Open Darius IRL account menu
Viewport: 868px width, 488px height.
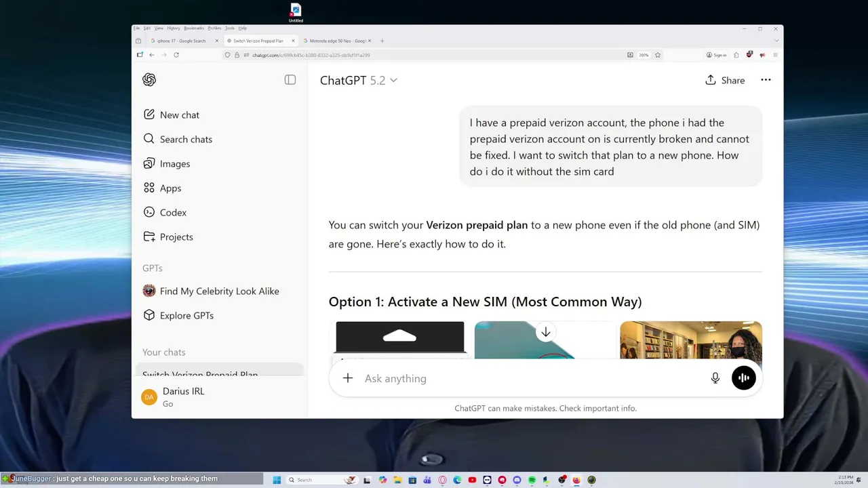(x=219, y=396)
